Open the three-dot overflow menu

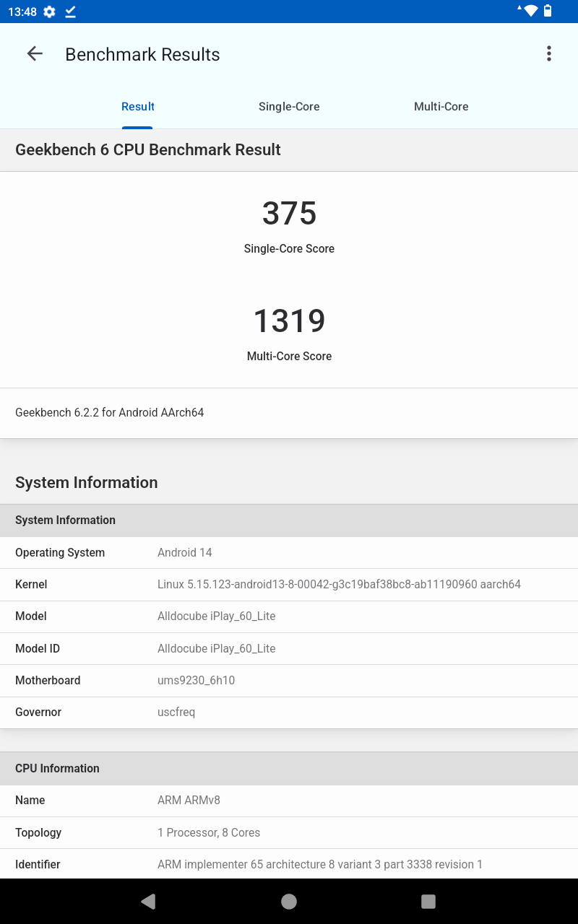549,53
